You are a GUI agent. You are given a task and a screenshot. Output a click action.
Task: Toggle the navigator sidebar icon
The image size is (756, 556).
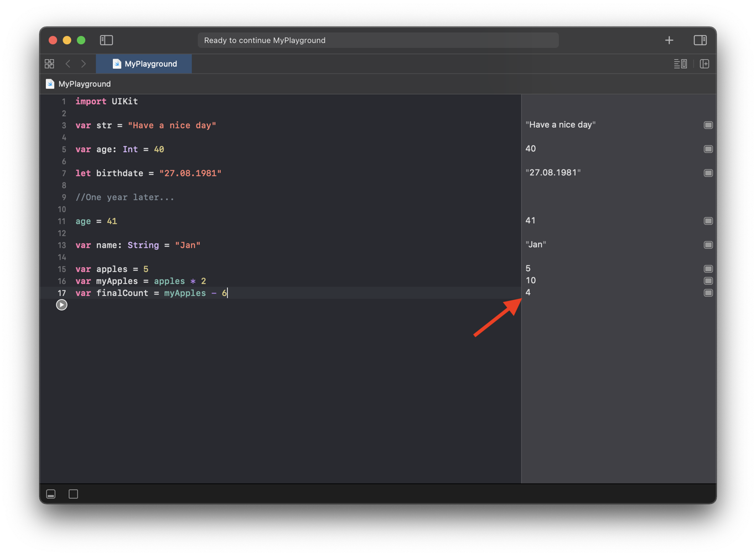point(106,40)
